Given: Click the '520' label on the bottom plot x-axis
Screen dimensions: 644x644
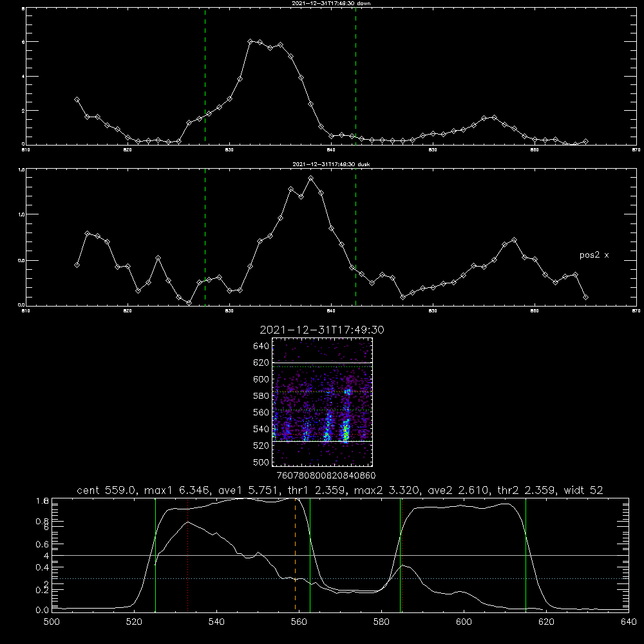Looking at the screenshot, I should tap(134, 622).
